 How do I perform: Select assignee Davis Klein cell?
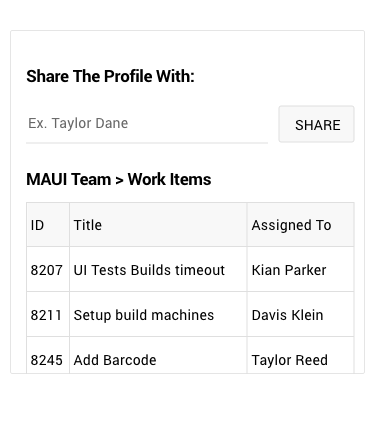pos(301,314)
